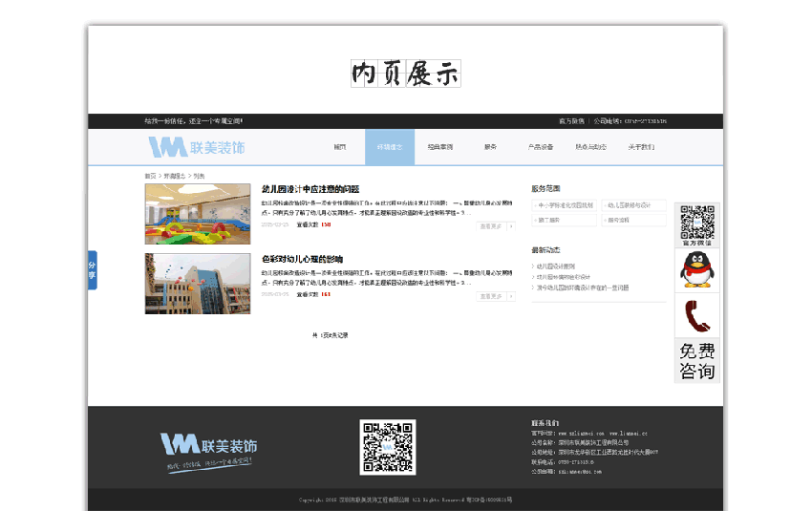Click the 免费咨询 consultation box
The width and height of the screenshot is (812, 511).
click(x=698, y=361)
